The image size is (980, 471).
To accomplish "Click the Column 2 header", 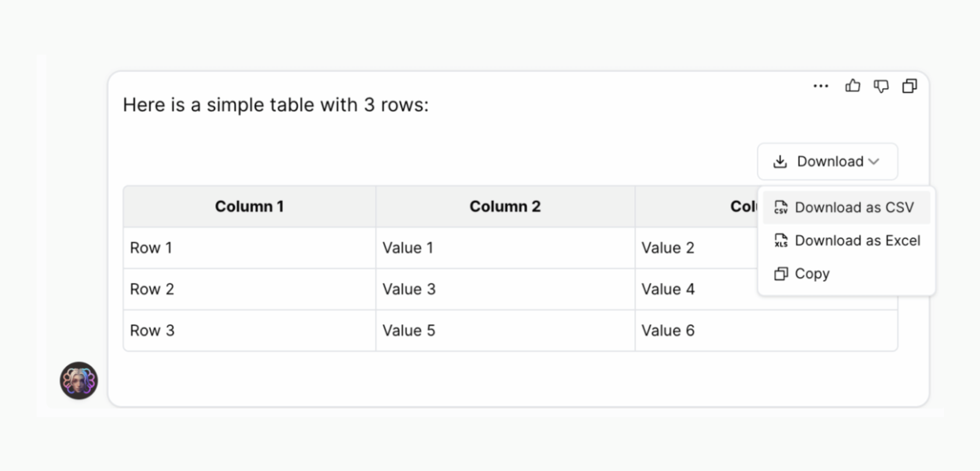I will pyautogui.click(x=505, y=207).
